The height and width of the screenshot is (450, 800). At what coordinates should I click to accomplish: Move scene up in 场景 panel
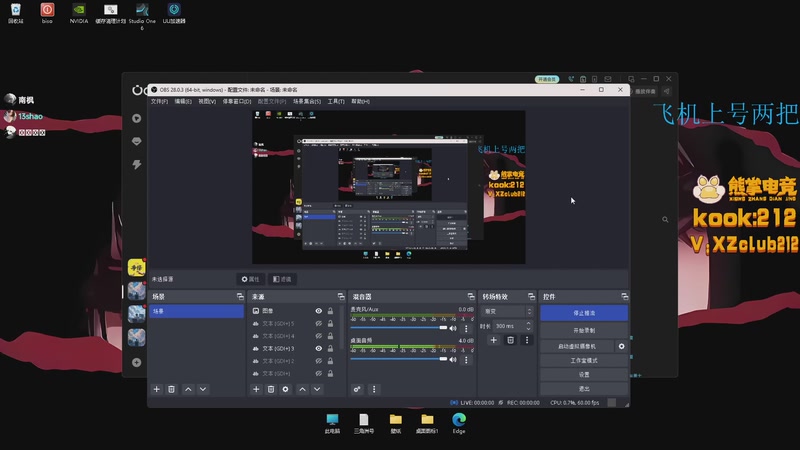point(188,389)
